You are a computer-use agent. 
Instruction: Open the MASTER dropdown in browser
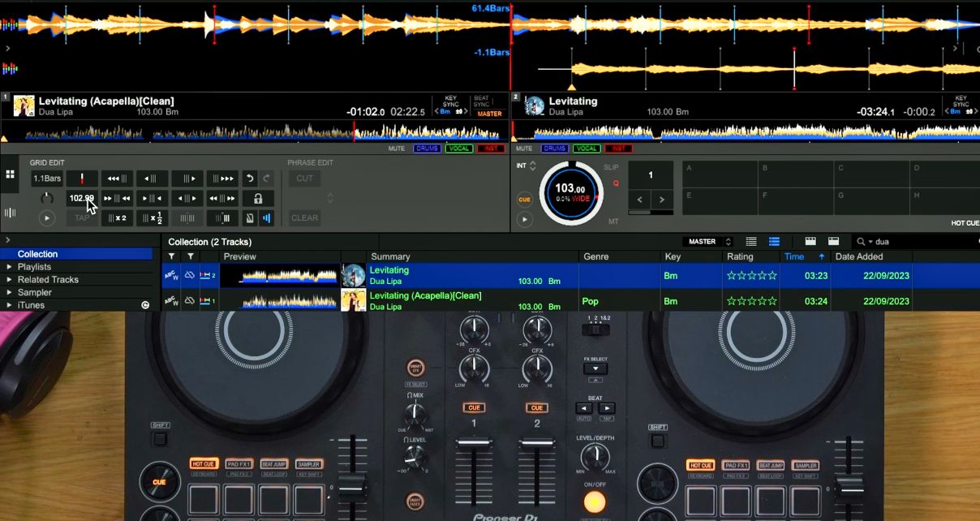point(709,242)
